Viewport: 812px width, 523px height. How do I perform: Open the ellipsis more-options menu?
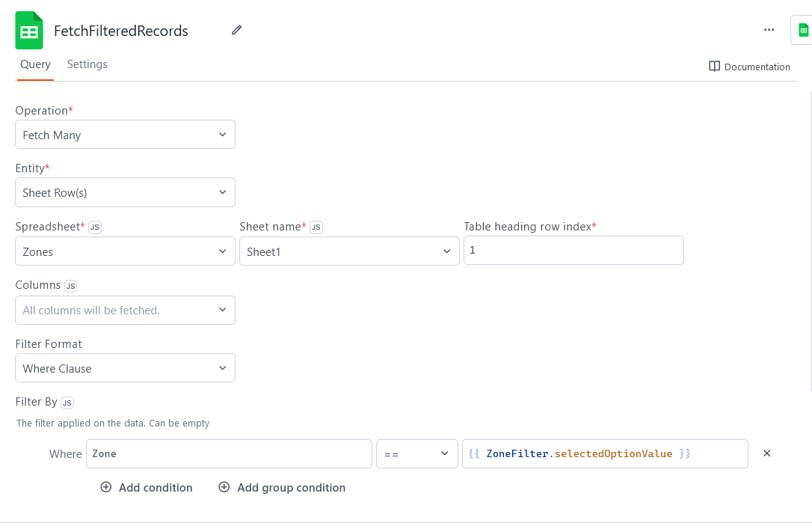[x=769, y=30]
